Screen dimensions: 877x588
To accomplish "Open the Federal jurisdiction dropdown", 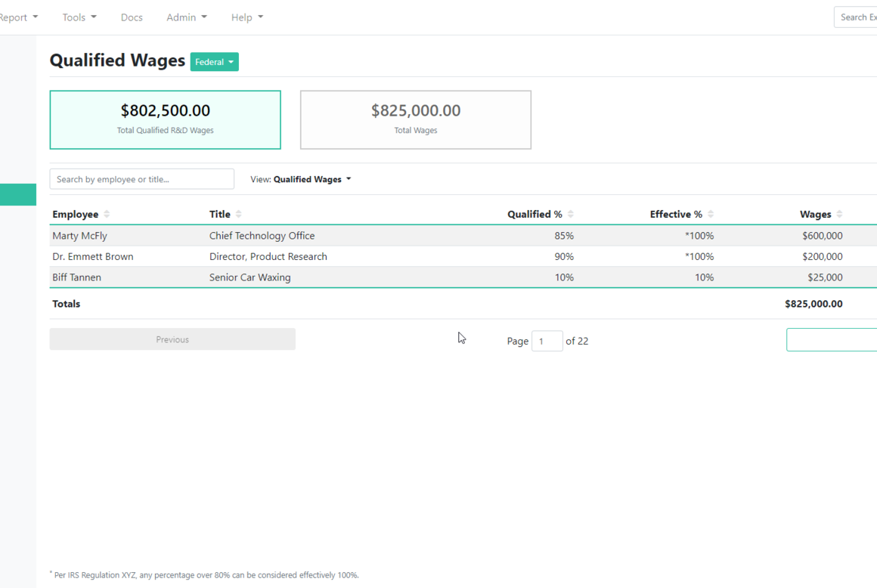I will click(x=214, y=62).
